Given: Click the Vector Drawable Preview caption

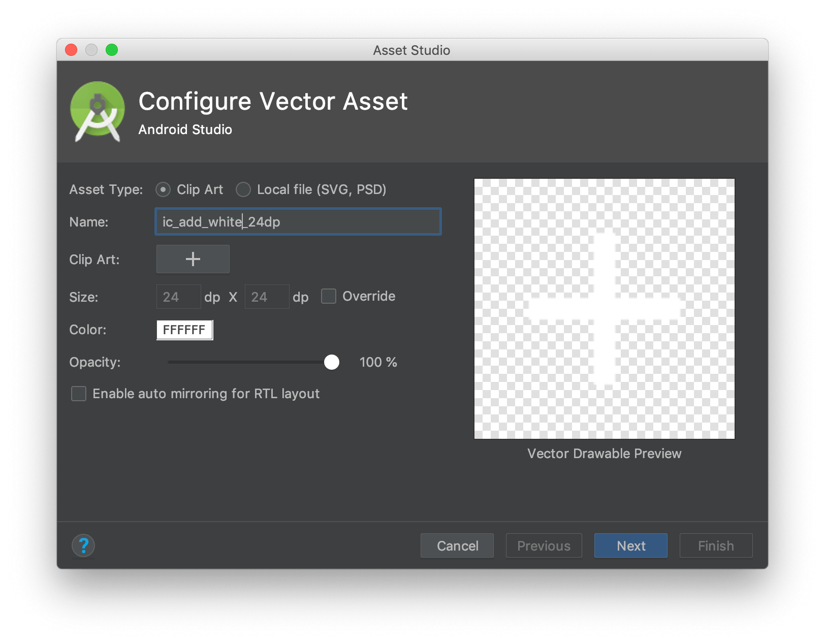Looking at the screenshot, I should 605,454.
